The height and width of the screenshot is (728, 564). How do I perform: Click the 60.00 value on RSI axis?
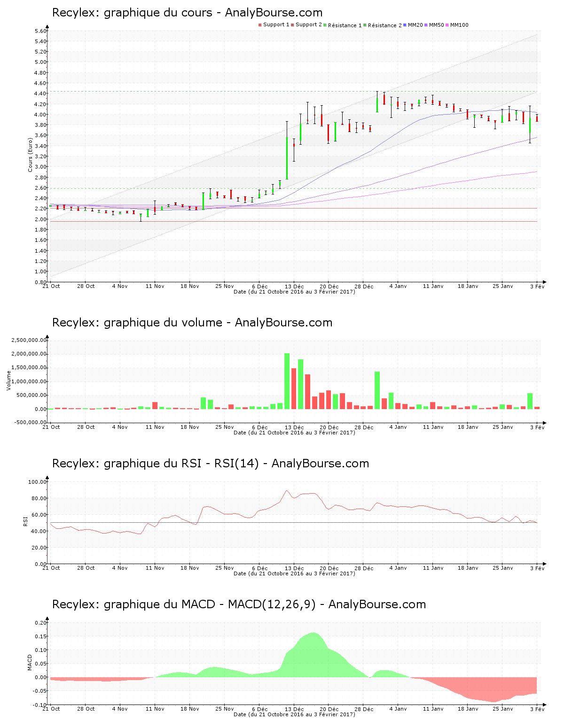(x=39, y=515)
